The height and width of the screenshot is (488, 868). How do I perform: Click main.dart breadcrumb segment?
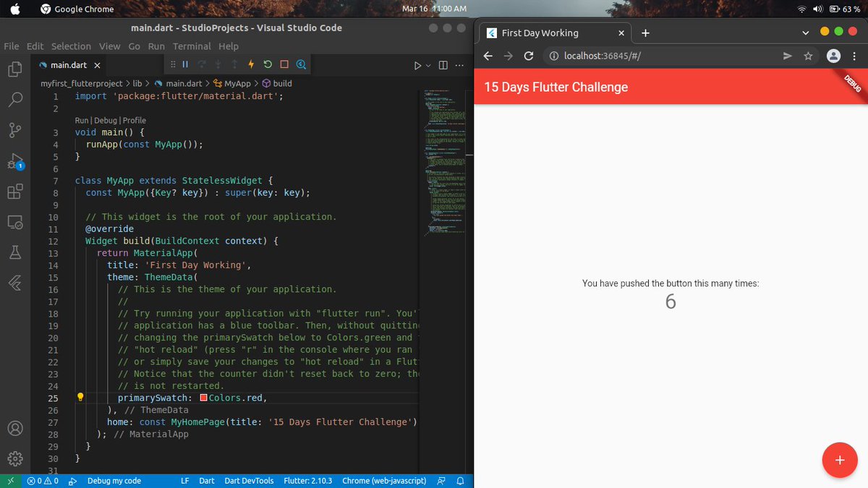(178, 84)
